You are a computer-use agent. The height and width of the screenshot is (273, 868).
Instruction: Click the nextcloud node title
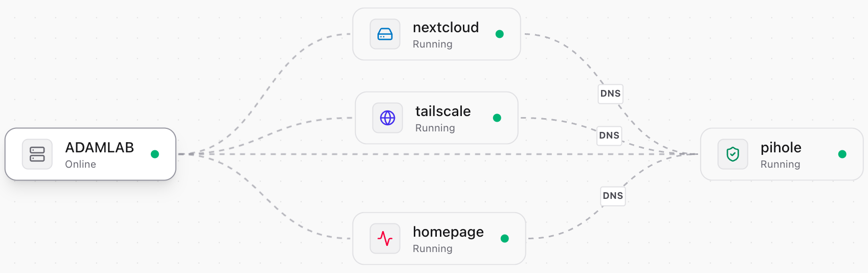[446, 28]
